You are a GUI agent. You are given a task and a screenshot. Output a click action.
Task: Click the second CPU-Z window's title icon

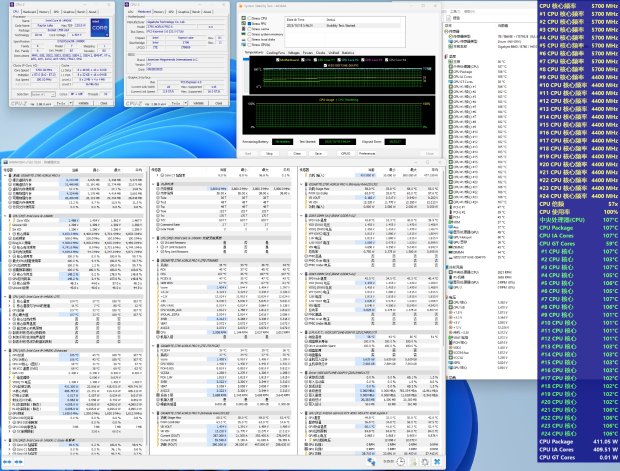pyautogui.click(x=127, y=4)
